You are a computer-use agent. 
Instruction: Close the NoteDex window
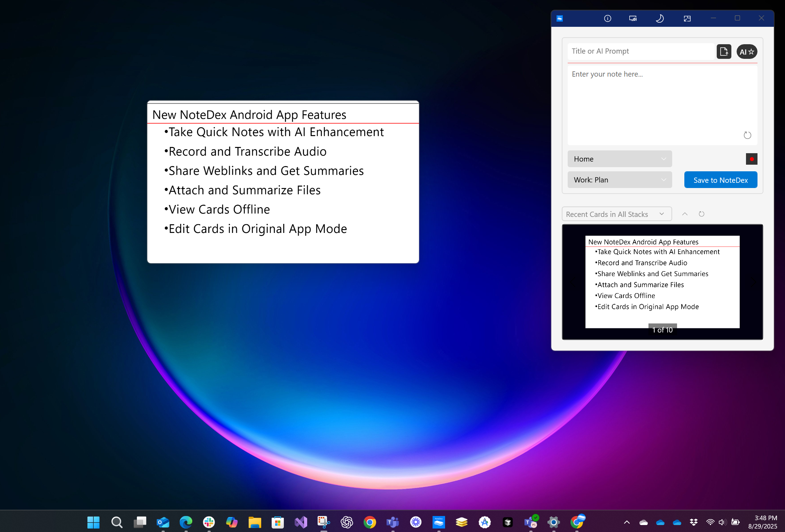[x=761, y=18]
